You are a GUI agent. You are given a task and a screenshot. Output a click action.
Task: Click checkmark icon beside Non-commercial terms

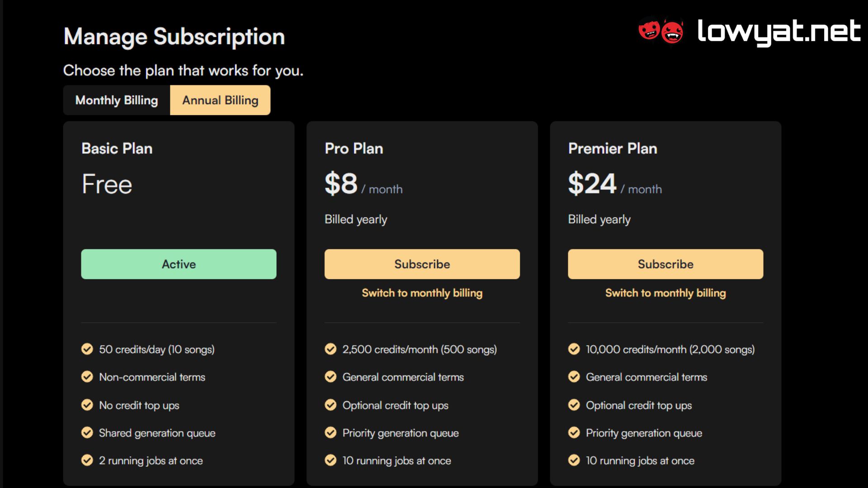coord(87,377)
